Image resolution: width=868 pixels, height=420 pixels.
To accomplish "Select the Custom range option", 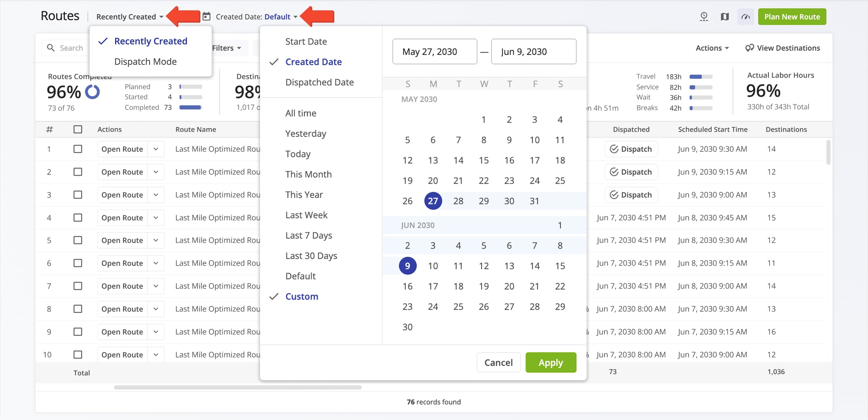I will point(302,297).
